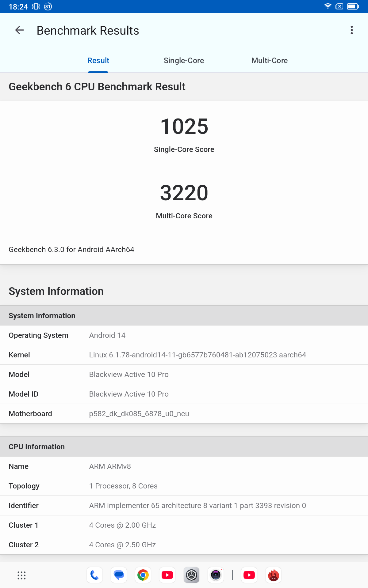Tap the Model row value Blackview Active 10 Pro

129,375
